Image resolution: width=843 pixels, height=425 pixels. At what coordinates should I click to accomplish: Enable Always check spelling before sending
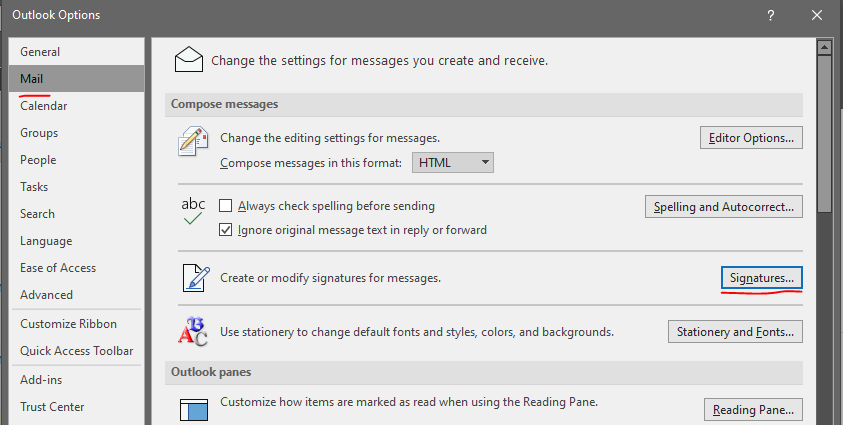coord(226,206)
